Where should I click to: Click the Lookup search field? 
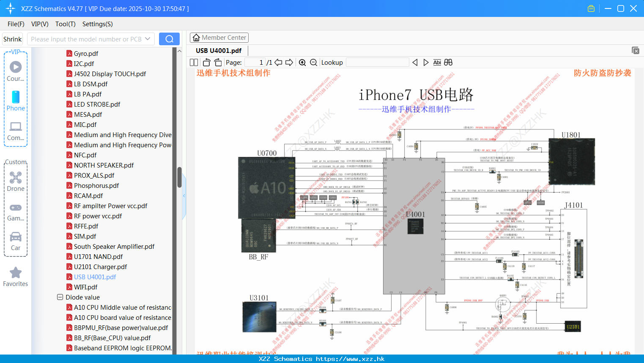click(x=377, y=62)
